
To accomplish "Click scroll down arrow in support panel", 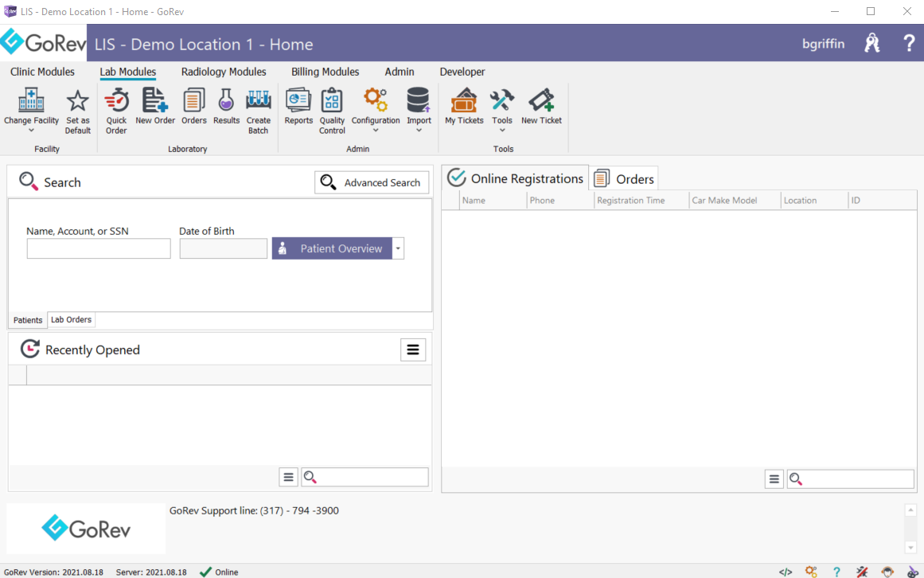I will pos(910,548).
